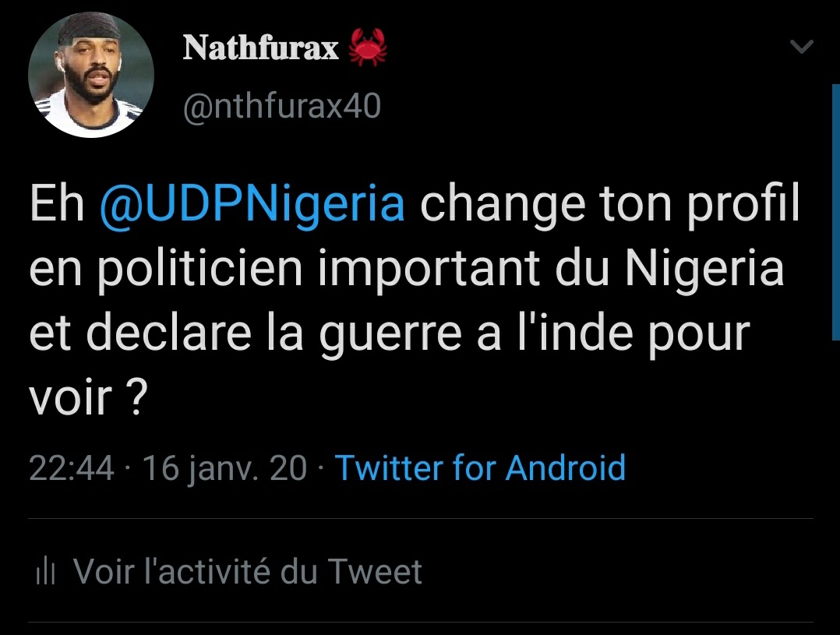Click the blue scrollbar on the right edge
The width and height of the screenshot is (840, 635).
point(835,210)
